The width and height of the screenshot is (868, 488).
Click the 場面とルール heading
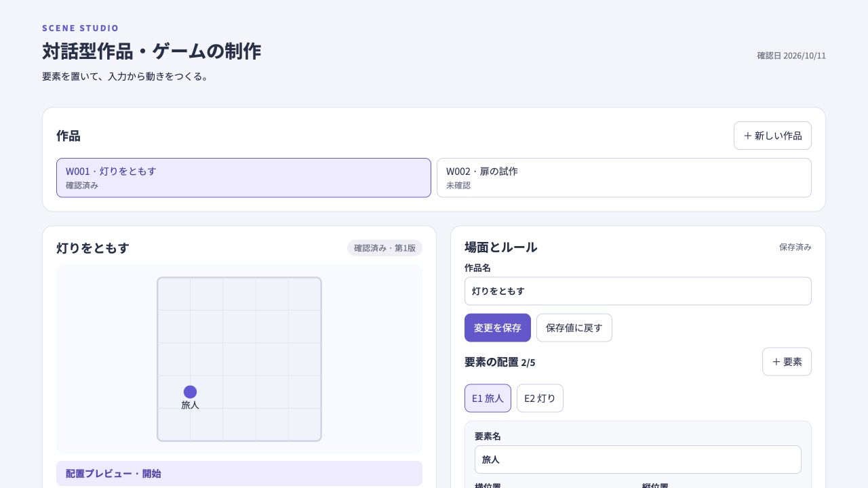(x=501, y=247)
